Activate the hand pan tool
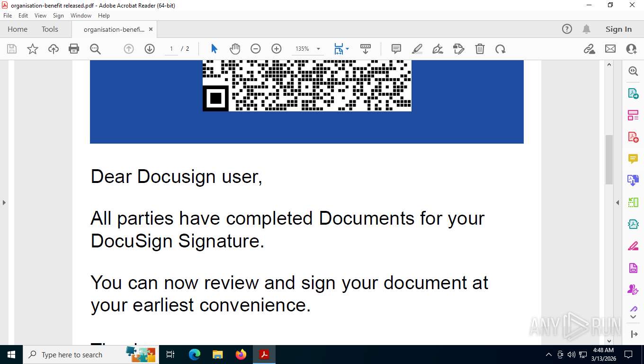Viewport: 644px width, 364px height. pyautogui.click(x=235, y=49)
